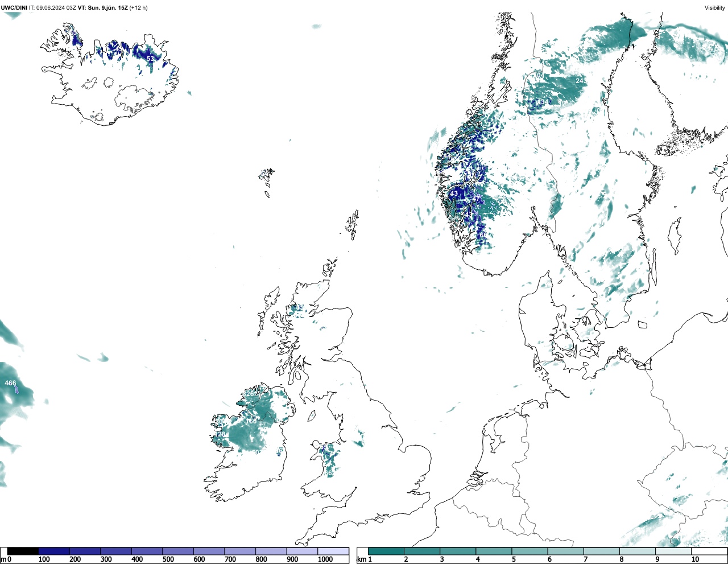
Task: Pick the 600–700 m lavender swatch
Action: (209, 551)
